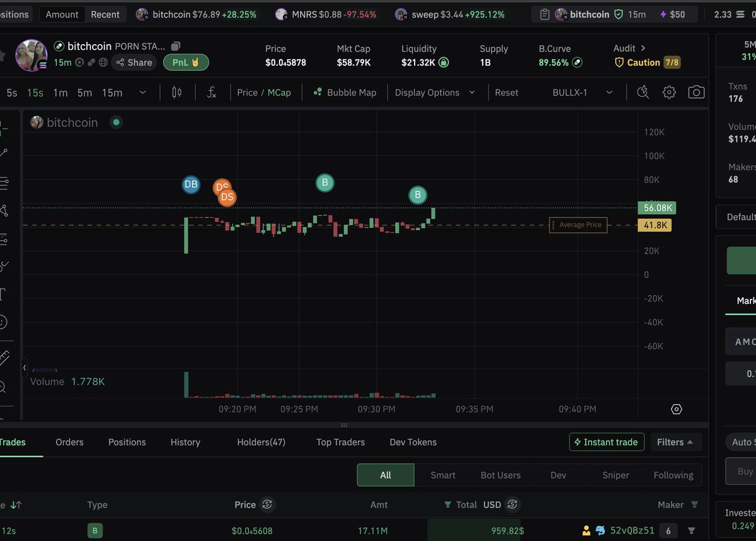
Task: Click the token avatar image
Action: pyautogui.click(x=31, y=55)
